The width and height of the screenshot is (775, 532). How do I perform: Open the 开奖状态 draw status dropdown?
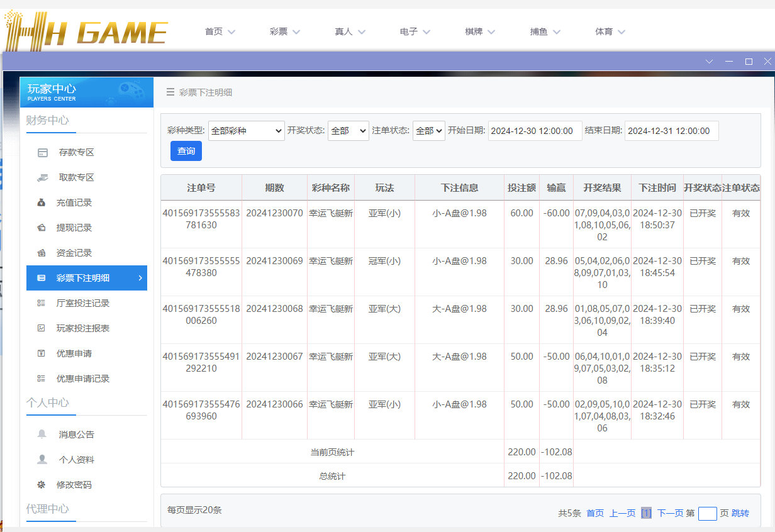(348, 131)
